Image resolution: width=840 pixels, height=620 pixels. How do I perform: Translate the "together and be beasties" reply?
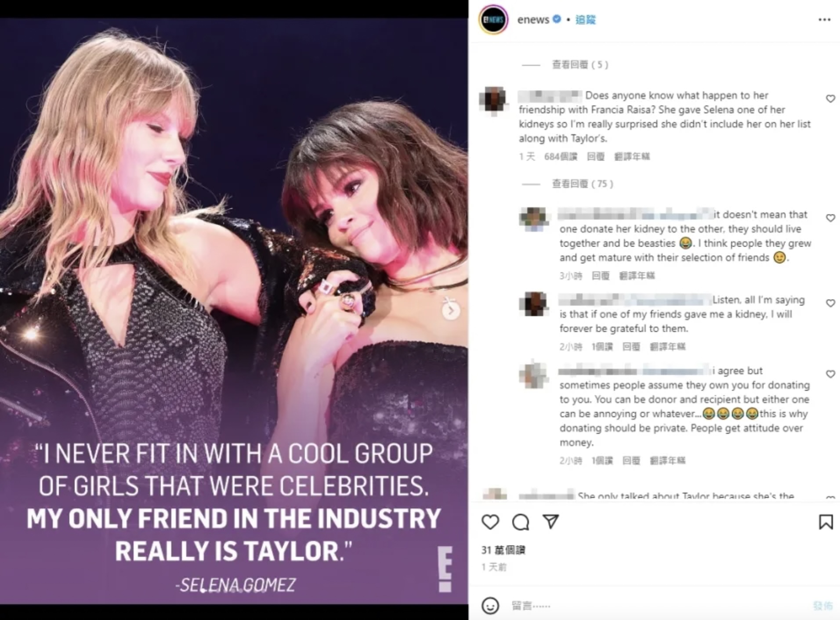pyautogui.click(x=637, y=276)
